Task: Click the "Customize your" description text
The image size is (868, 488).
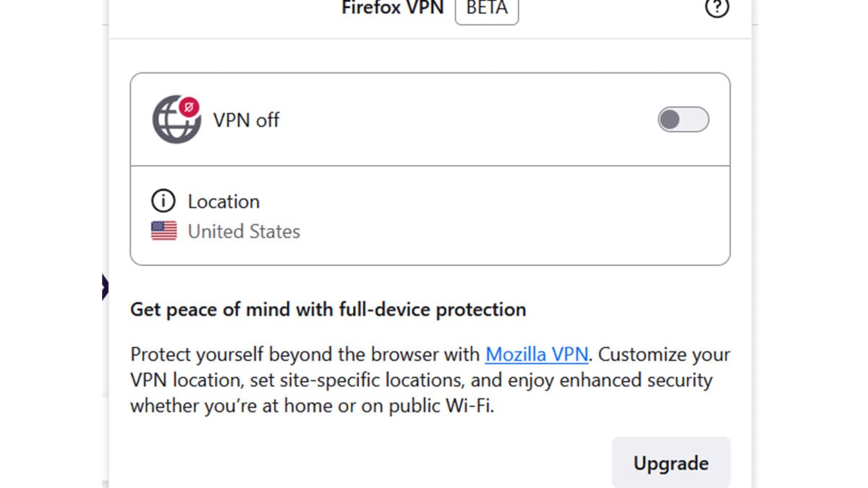Action: click(x=664, y=355)
